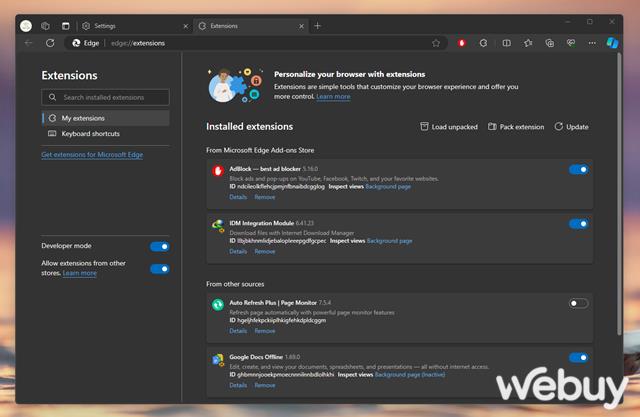
Task: Open the Extensions toolbar icon
Action: coord(483,43)
